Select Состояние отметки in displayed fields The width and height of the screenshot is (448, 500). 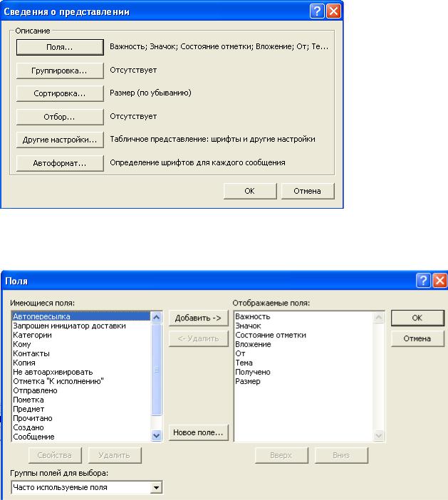pyautogui.click(x=304, y=335)
